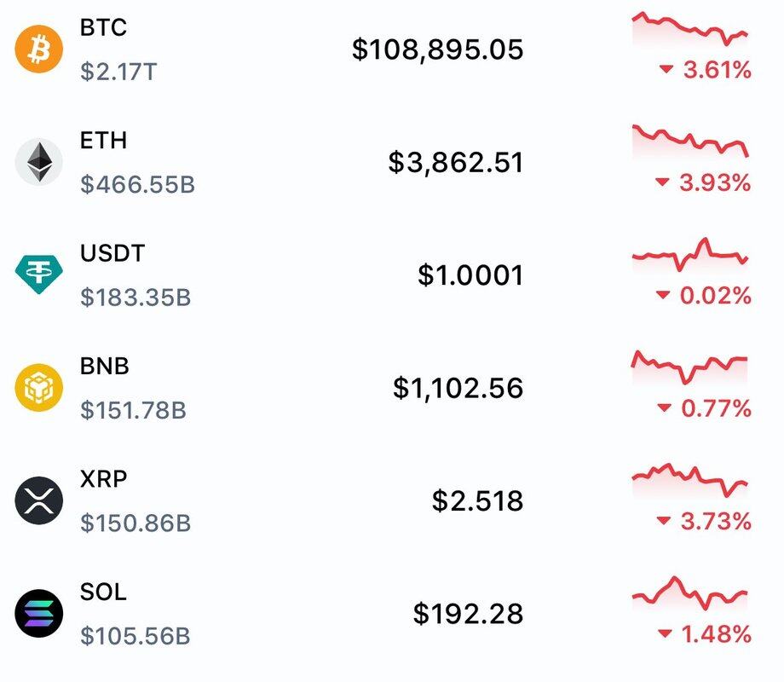Open the yellow BNB coin icon
The image size is (784, 682).
click(39, 388)
